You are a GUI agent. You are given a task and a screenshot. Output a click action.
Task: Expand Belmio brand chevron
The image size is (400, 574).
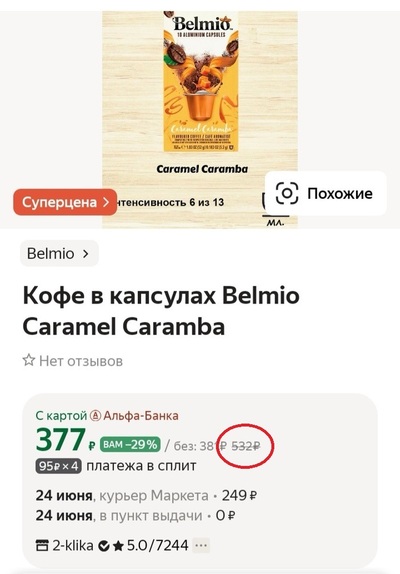[x=86, y=254]
